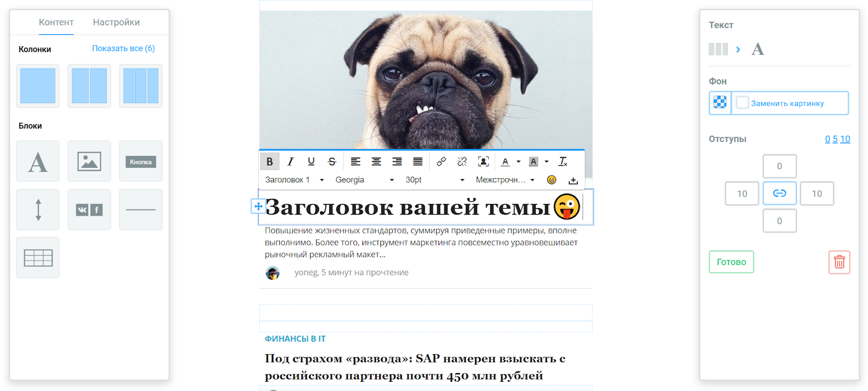Show all columns via Показать все (6)
The image size is (868, 391).
tap(123, 48)
